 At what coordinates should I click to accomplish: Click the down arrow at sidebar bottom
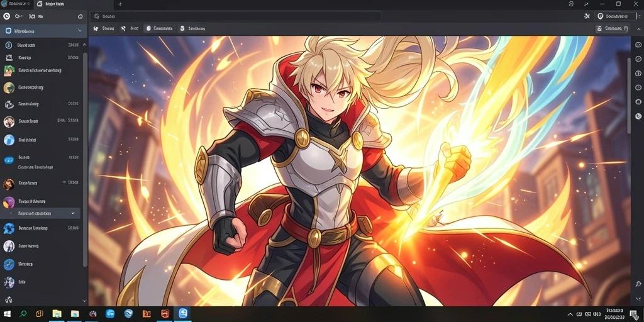[85, 301]
